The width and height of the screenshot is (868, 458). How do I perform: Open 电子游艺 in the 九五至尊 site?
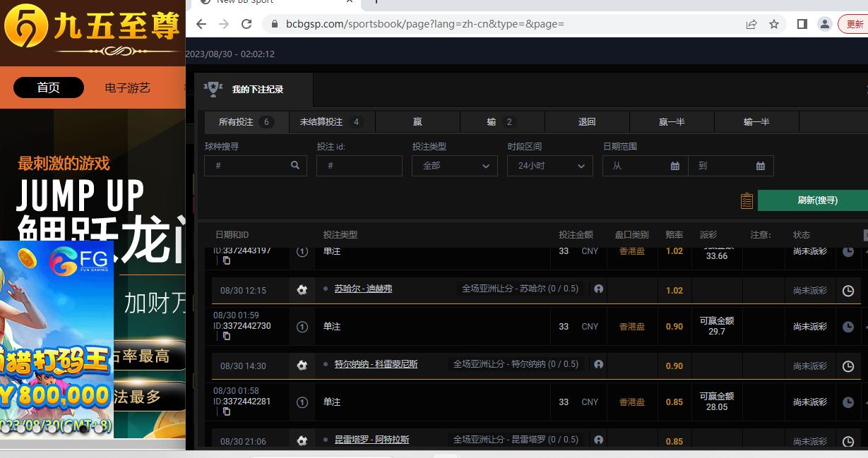tap(128, 88)
